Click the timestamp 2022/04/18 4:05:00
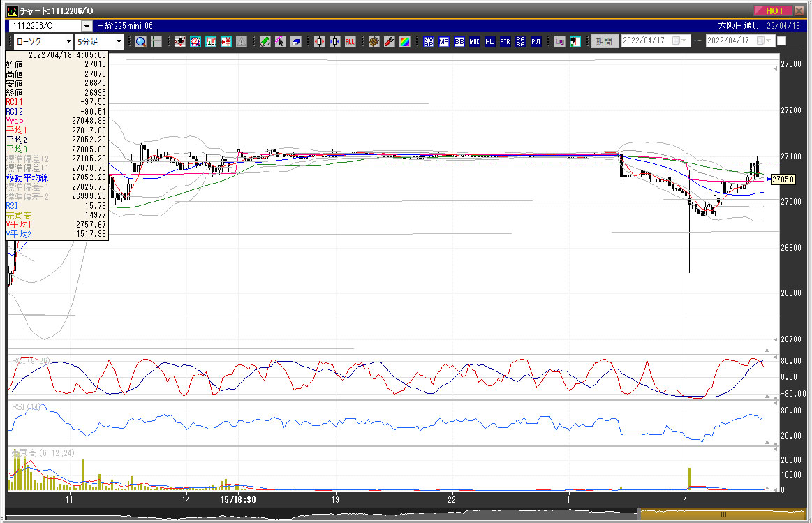 click(x=67, y=55)
